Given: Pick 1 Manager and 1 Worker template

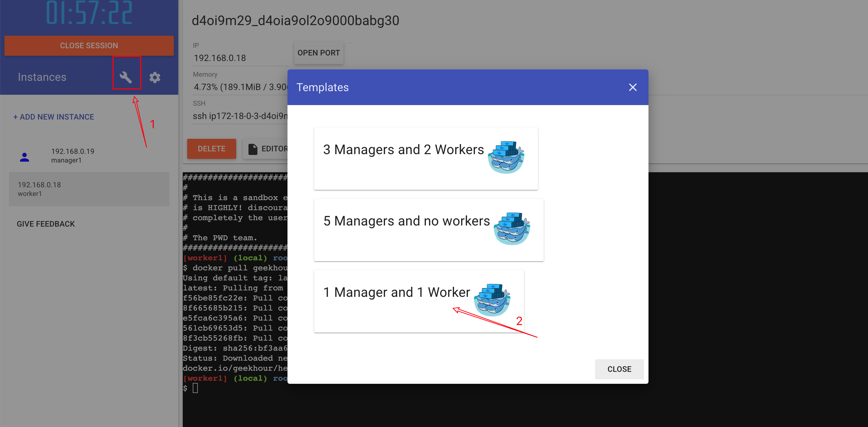Looking at the screenshot, I should click(396, 293).
